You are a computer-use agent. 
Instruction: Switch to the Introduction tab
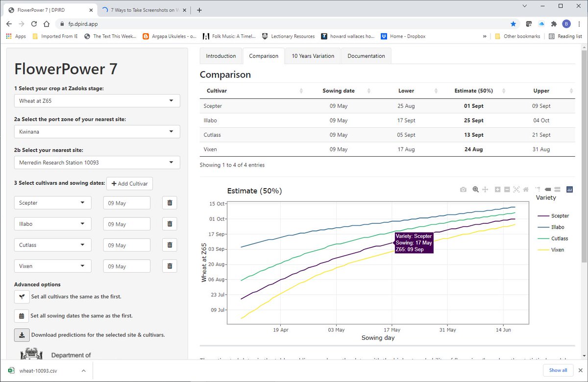(x=221, y=56)
